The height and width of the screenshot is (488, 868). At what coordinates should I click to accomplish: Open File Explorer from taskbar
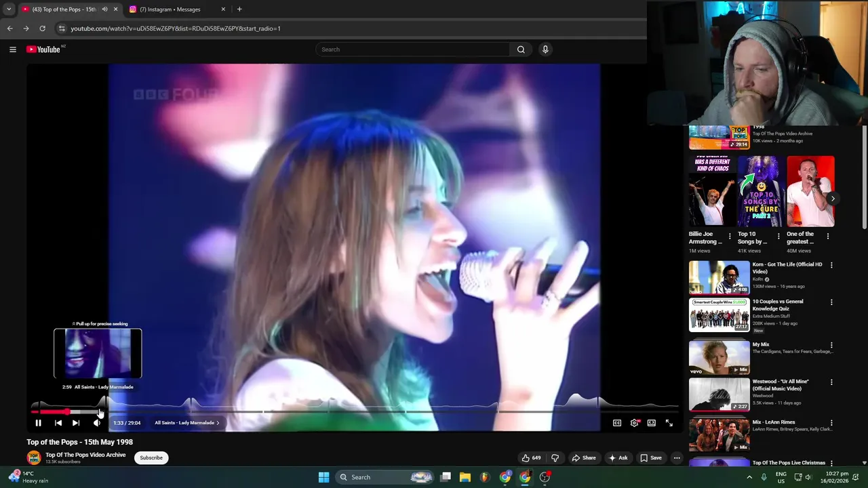[x=465, y=477]
